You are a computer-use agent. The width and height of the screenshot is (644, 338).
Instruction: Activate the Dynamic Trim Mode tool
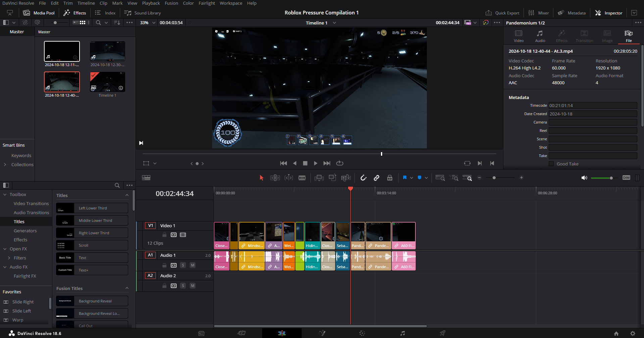coord(289,178)
